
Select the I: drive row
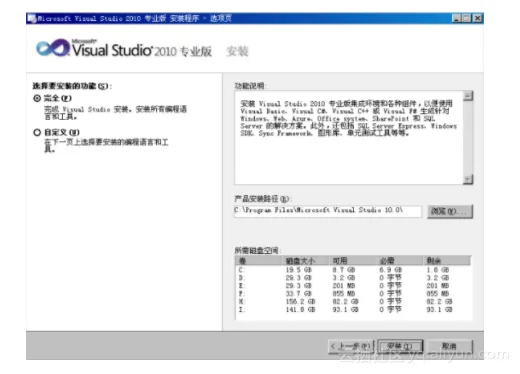tap(353, 310)
